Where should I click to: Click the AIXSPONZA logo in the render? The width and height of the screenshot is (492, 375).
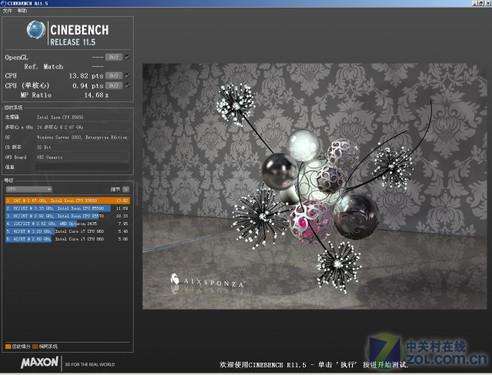(208, 281)
